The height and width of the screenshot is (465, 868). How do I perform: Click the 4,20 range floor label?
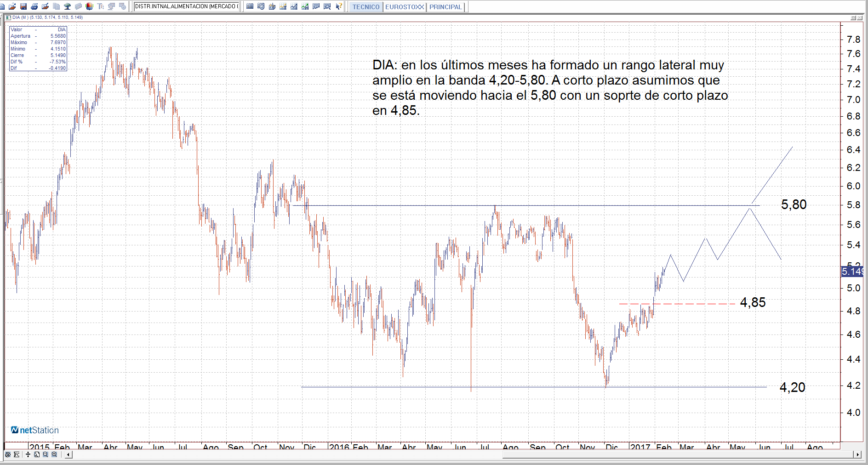click(792, 387)
